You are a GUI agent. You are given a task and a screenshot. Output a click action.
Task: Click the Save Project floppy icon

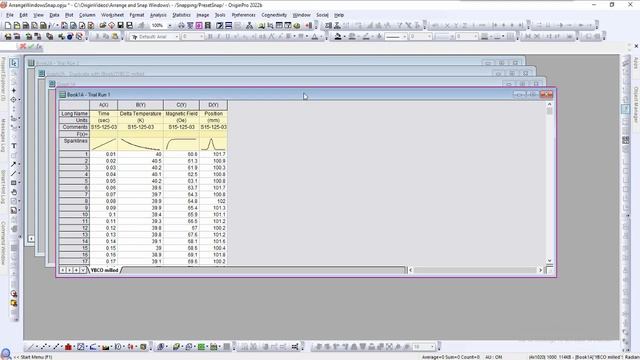coord(120,25)
